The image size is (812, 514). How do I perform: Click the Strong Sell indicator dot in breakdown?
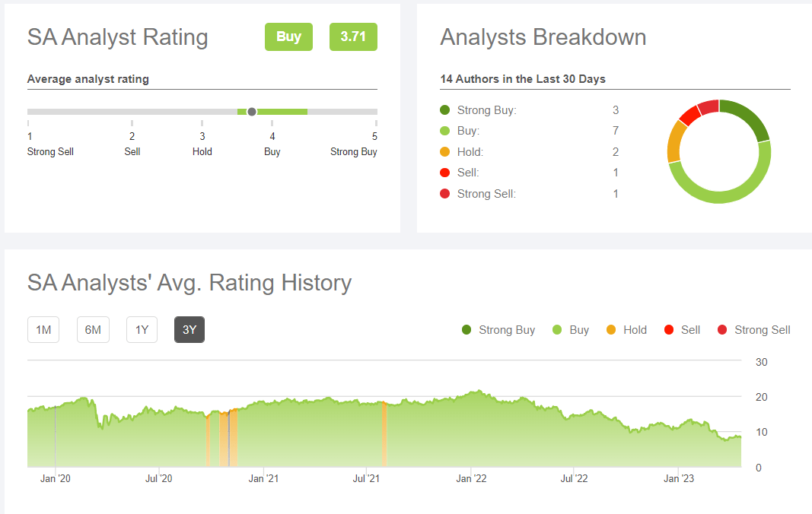click(446, 193)
